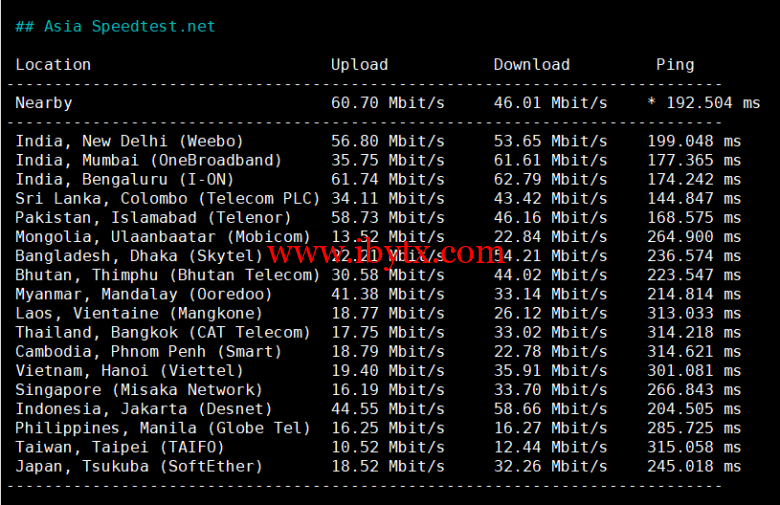The image size is (780, 505).
Task: Click the Upload column header
Action: [x=359, y=65]
